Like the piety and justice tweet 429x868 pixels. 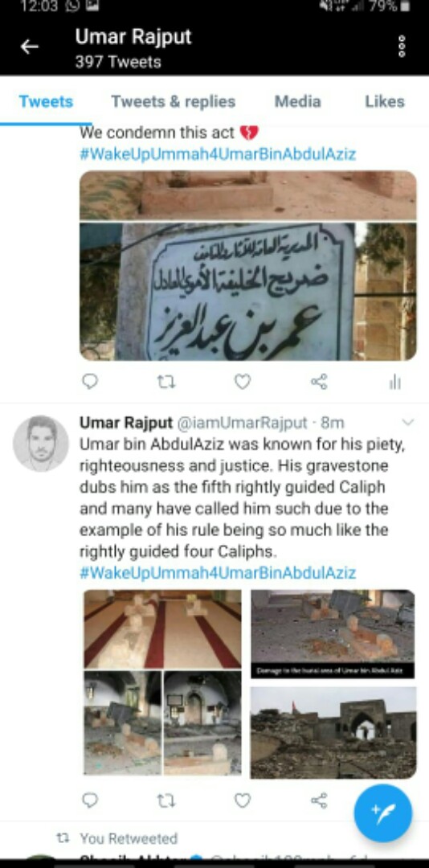click(x=243, y=800)
